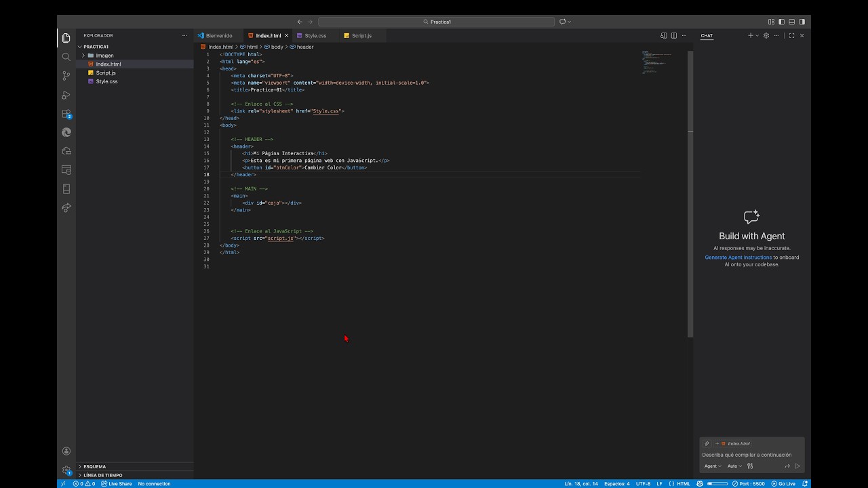This screenshot has height=488, width=868.
Task: Open the Search view in activity bar
Action: (x=66, y=57)
